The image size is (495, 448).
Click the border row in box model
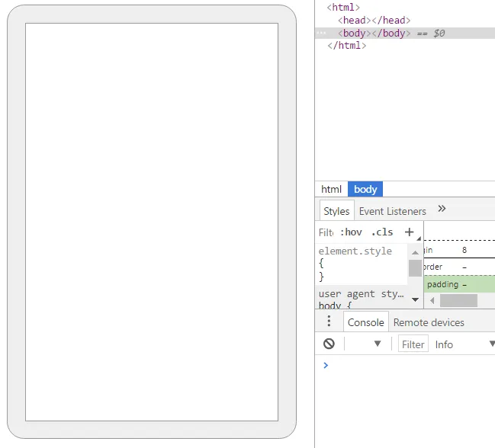459,267
